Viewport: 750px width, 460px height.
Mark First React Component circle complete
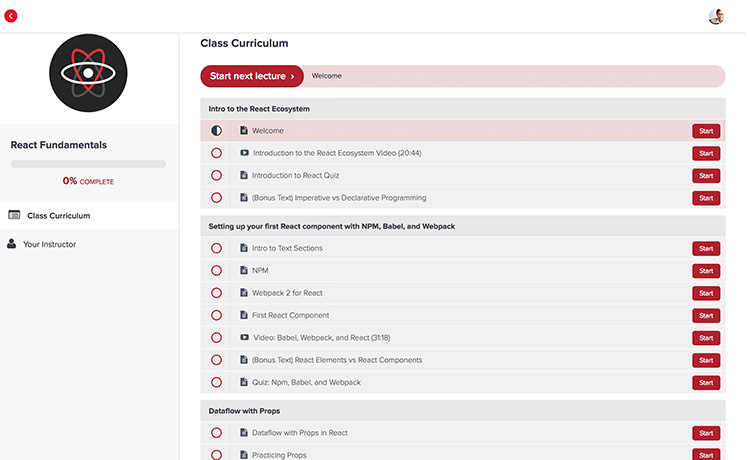tap(217, 315)
